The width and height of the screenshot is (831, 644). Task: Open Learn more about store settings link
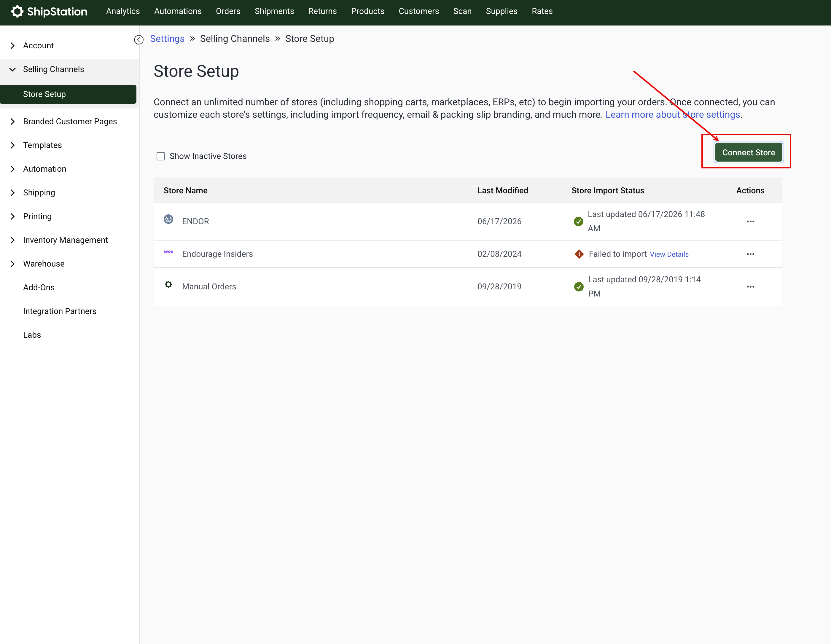pyautogui.click(x=673, y=114)
